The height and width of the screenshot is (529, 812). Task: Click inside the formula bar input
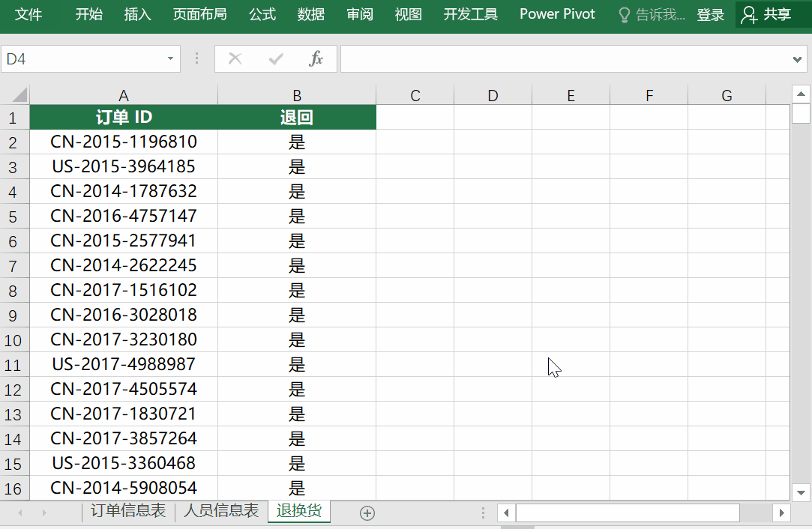565,59
